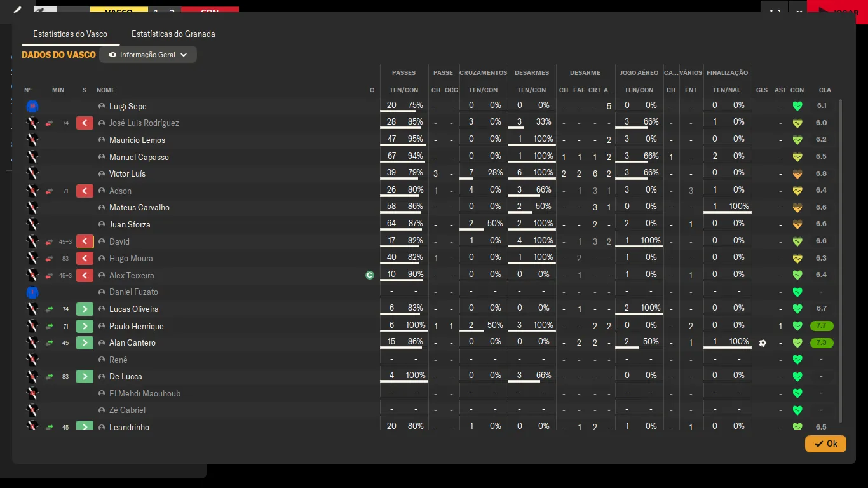Image resolution: width=868 pixels, height=488 pixels.
Task: Open Paulo Henrique's player profile
Action: (x=137, y=326)
